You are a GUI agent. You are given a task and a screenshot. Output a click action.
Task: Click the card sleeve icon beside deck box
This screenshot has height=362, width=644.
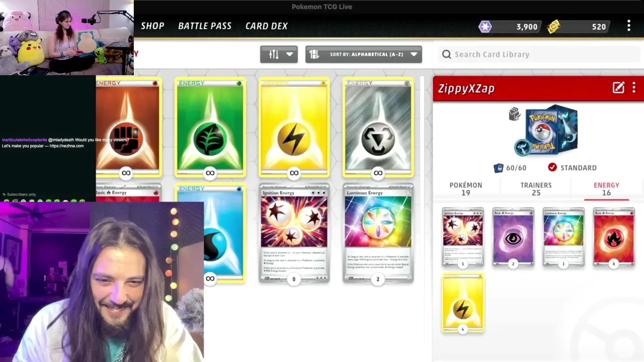pos(515,114)
